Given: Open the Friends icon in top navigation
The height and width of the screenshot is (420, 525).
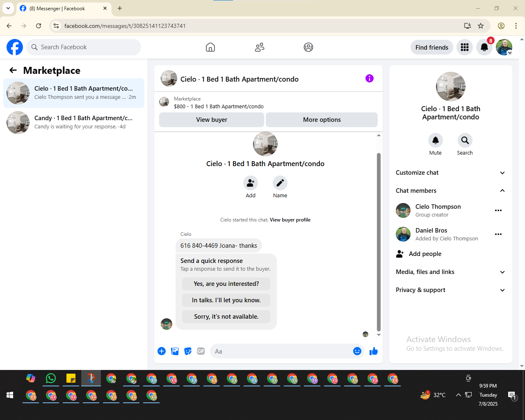Looking at the screenshot, I should [x=260, y=47].
